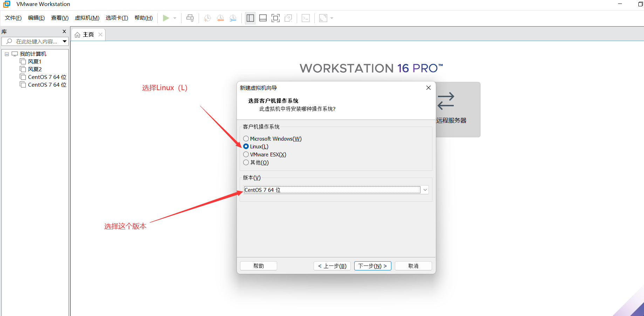Click the VMware Workstation title bar logo
Image resolution: width=644 pixels, height=316 pixels.
click(7, 4)
